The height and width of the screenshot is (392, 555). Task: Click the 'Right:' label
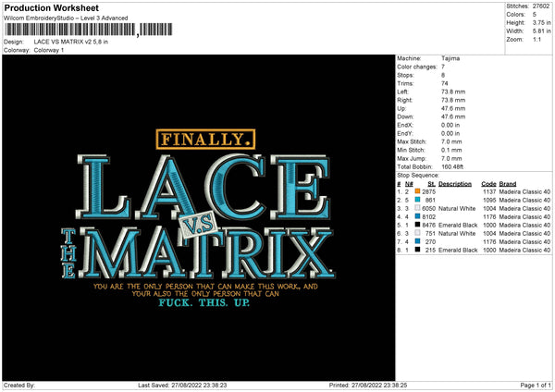(404, 100)
